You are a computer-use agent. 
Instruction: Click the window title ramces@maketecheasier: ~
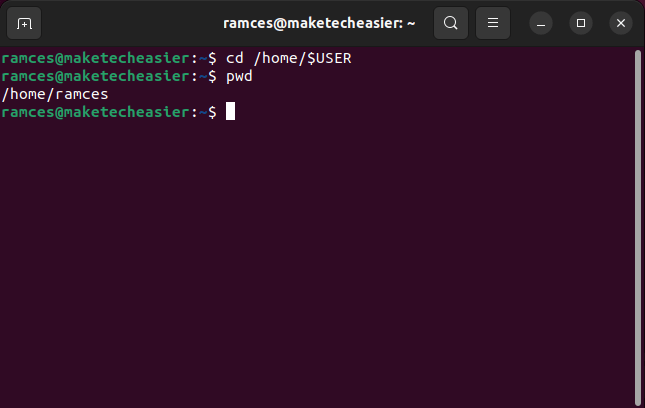tap(319, 23)
